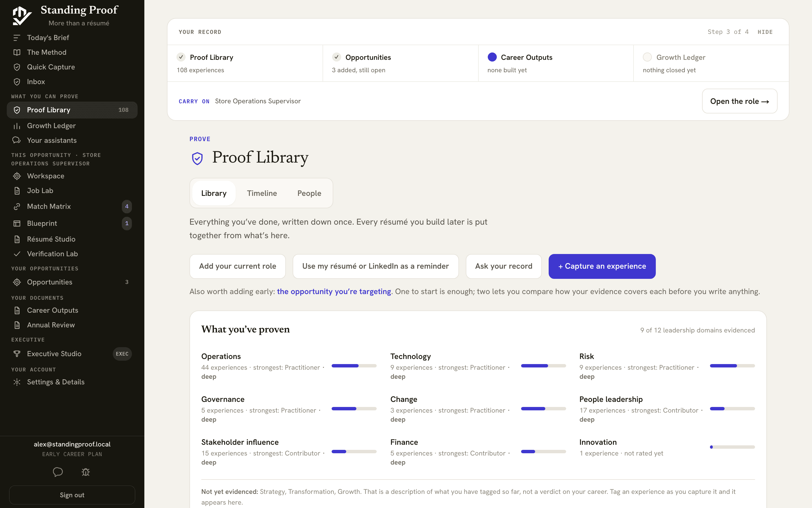Open Blueprint layout icon
This screenshot has height=508, width=812.
tap(17, 224)
